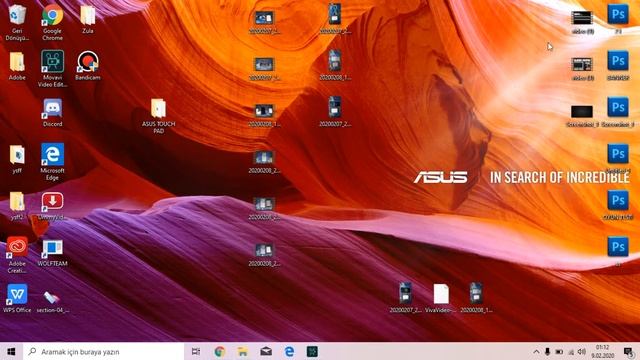Click the microphone icon in system tray
This screenshot has height=360, width=640.
pos(548,351)
